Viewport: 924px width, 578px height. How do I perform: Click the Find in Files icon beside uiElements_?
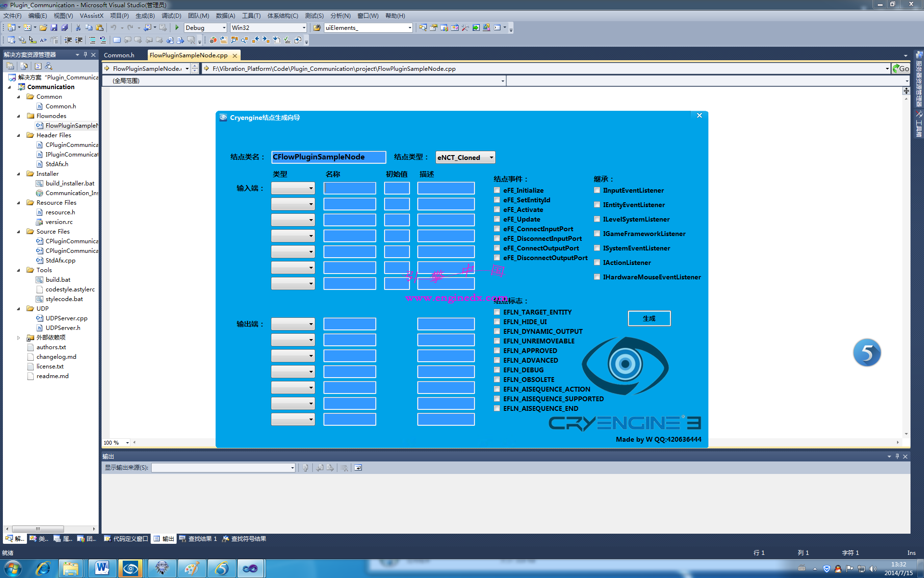317,28
